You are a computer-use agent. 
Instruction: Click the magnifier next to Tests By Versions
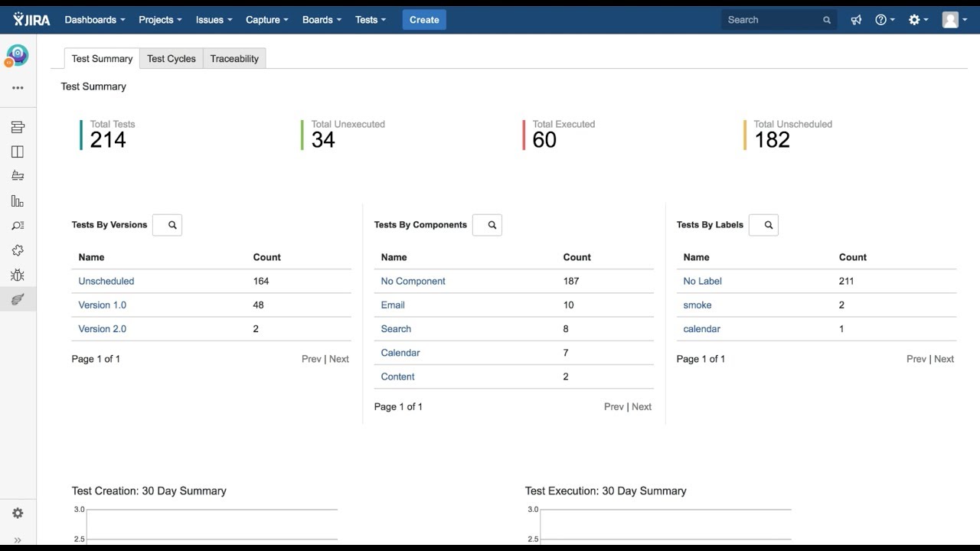click(x=168, y=225)
